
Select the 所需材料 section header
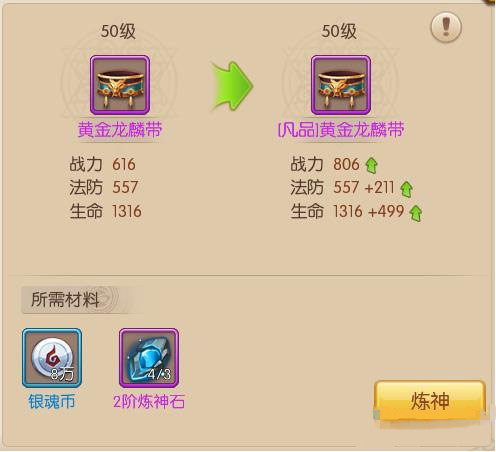point(66,300)
